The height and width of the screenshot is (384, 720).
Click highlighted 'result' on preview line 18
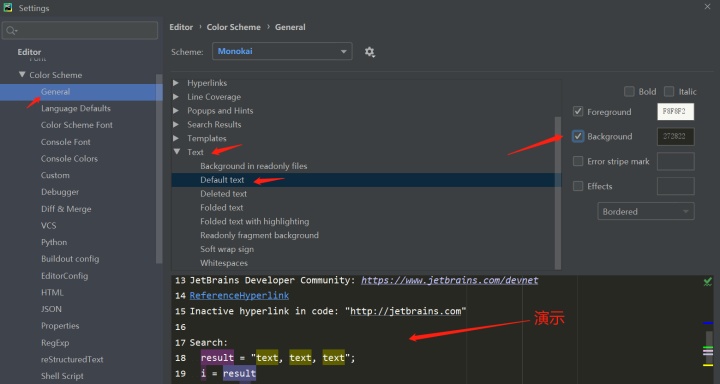pyautogui.click(x=217, y=358)
